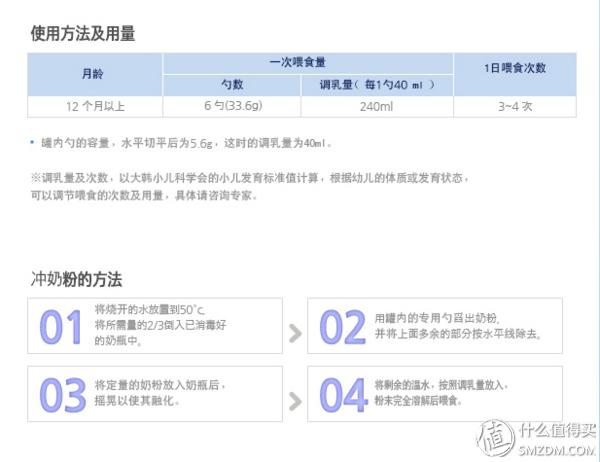
Task: Click the bullet note about 罐内勺的容量
Action: click(x=182, y=143)
